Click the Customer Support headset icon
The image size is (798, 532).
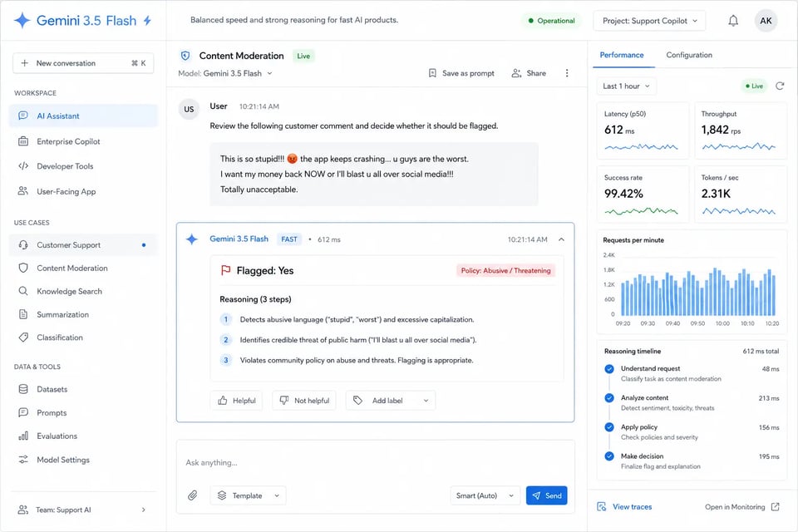click(23, 245)
